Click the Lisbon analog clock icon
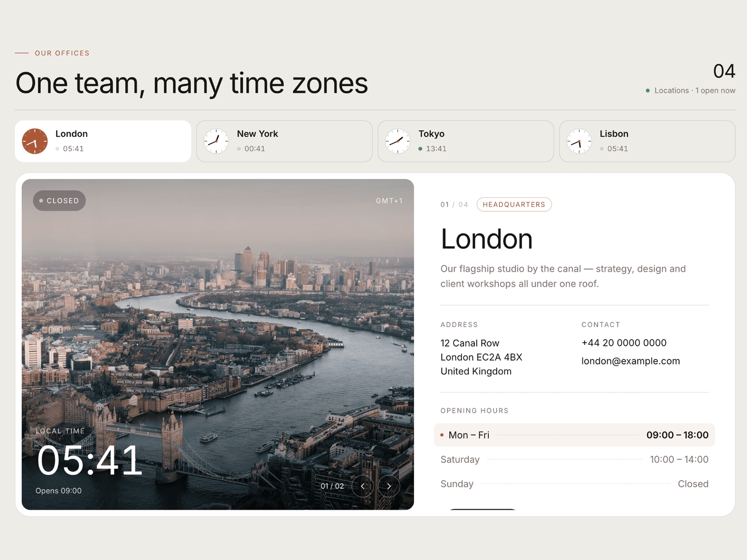The height and width of the screenshot is (560, 747). (579, 141)
